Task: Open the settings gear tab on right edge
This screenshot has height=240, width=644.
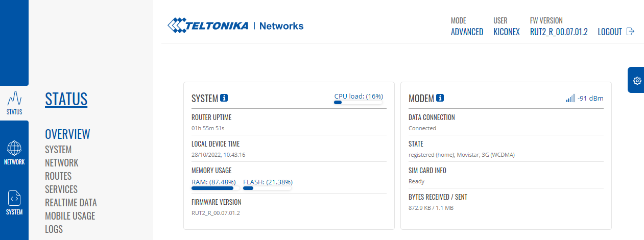Action: pos(637,81)
